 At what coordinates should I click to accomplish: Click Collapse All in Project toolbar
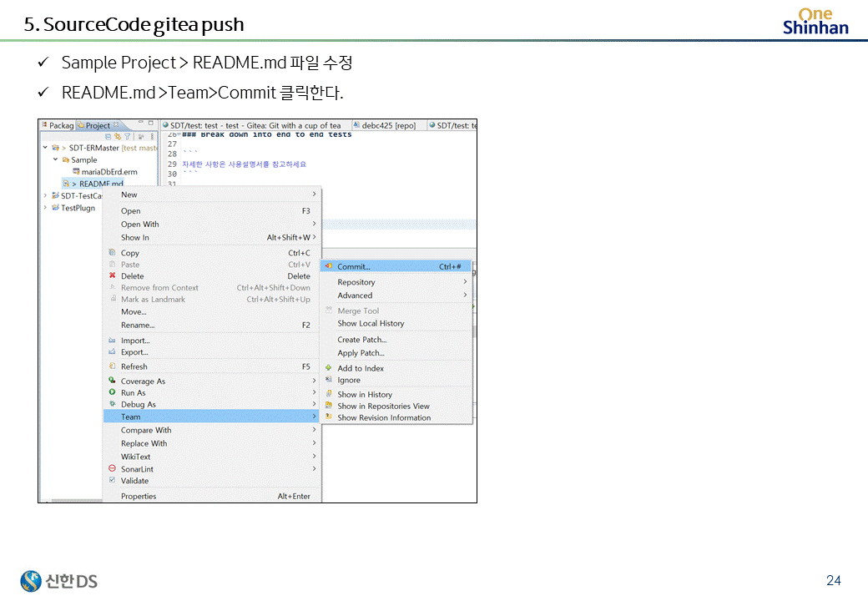[108, 136]
